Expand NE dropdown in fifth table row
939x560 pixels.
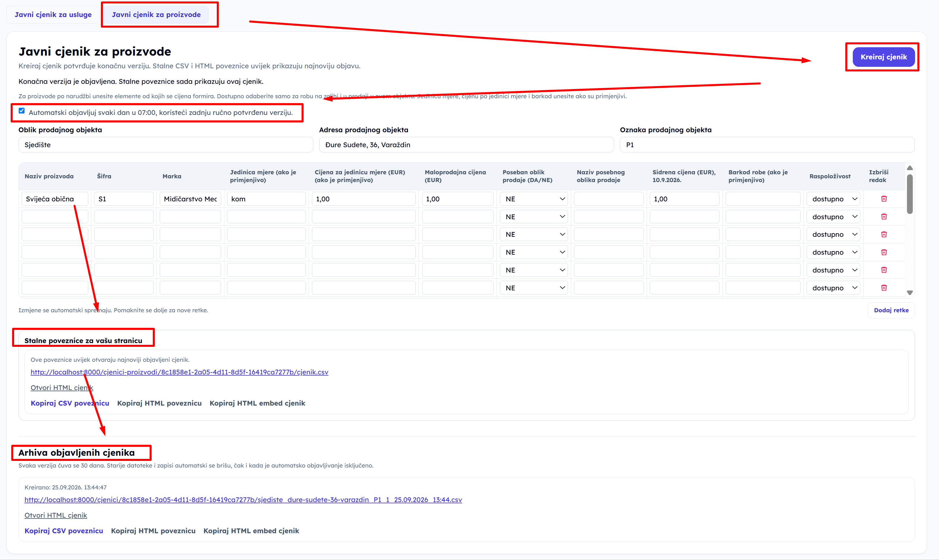click(533, 270)
